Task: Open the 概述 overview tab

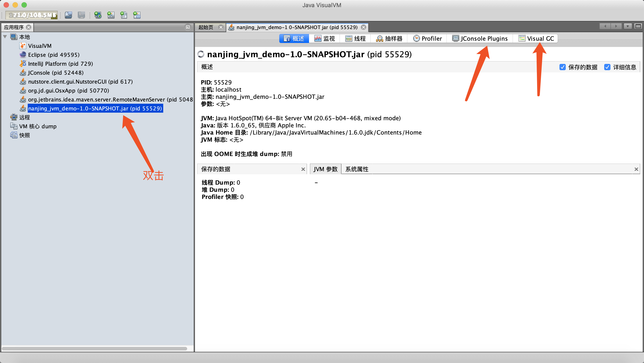Action: click(294, 38)
